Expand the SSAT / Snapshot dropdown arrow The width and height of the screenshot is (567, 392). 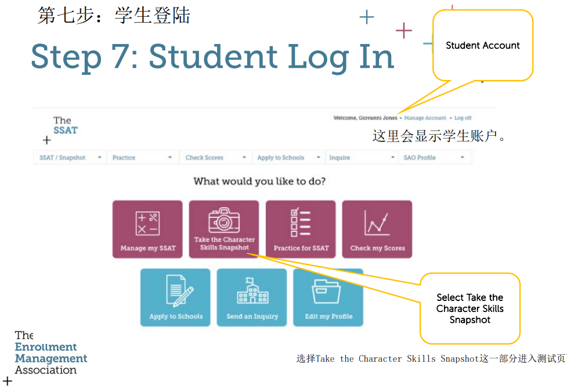(x=99, y=157)
